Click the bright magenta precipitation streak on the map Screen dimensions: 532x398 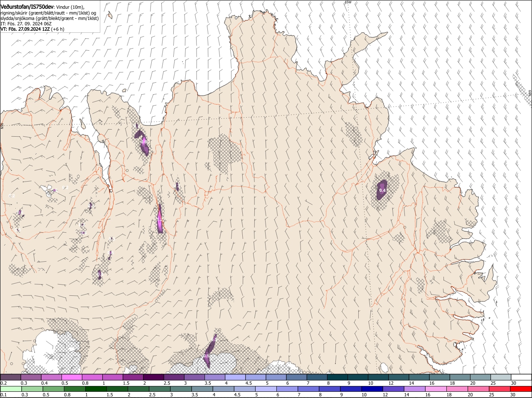click(160, 219)
